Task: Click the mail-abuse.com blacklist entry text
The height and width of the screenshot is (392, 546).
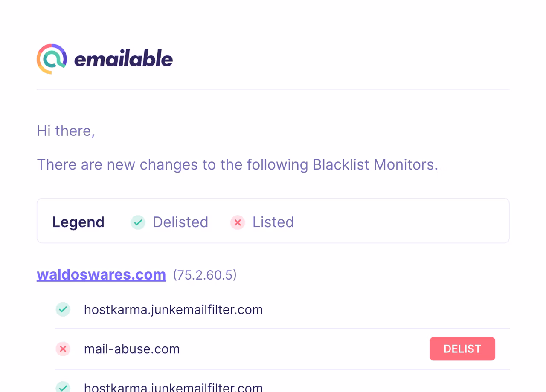Action: pyautogui.click(x=131, y=349)
